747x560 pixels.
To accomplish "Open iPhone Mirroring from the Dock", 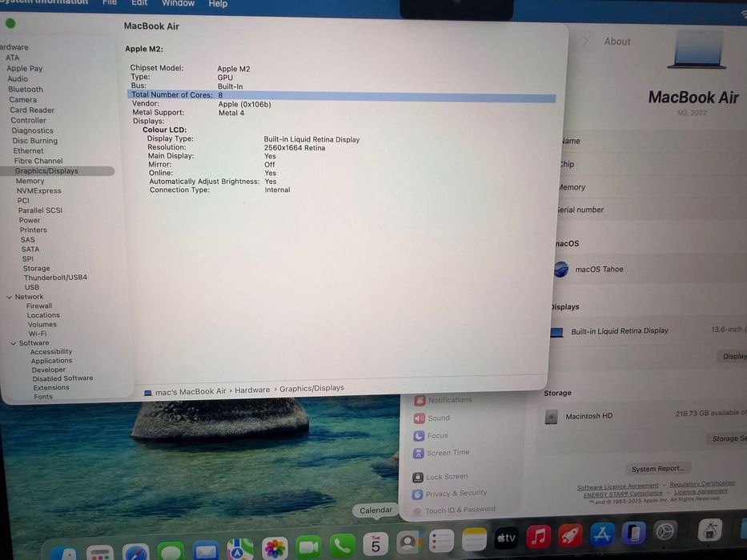I will click(633, 532).
